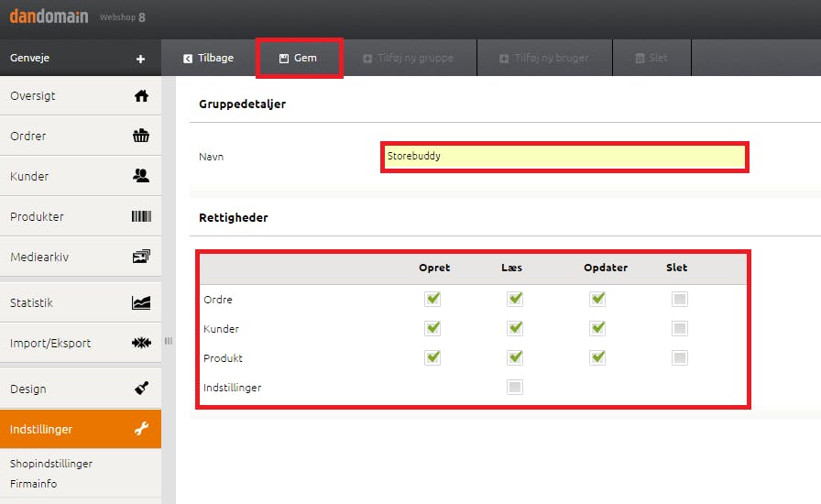821x504 pixels.
Task: Click the Tilføj ny bruger button
Action: pyautogui.click(x=544, y=58)
